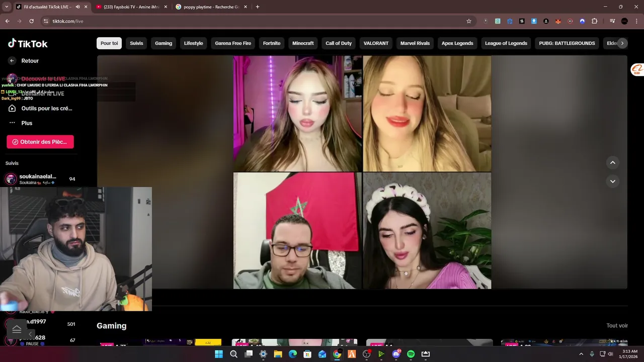Open Chrome profile avatar
Screen dimensions: 644x362
tap(624, 21)
